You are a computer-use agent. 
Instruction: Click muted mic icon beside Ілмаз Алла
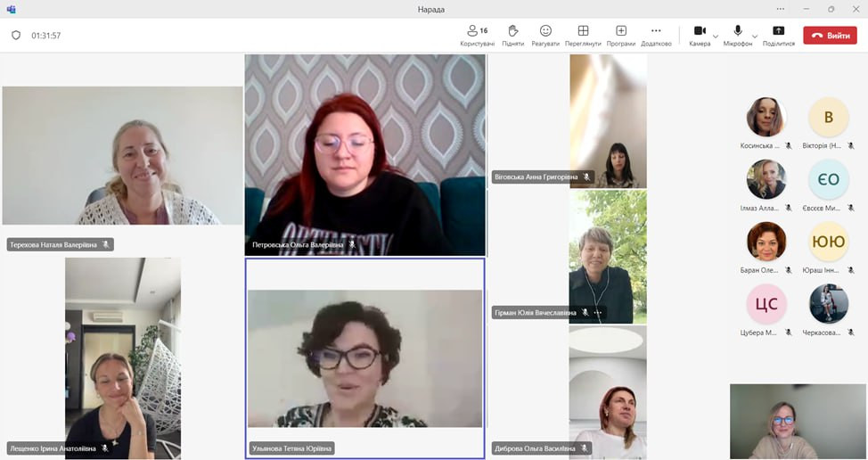(789, 208)
